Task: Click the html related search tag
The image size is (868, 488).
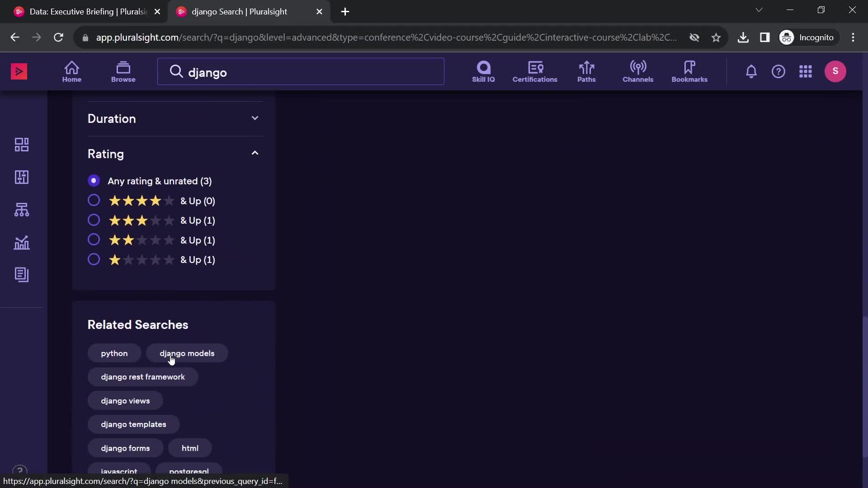Action: point(190,447)
